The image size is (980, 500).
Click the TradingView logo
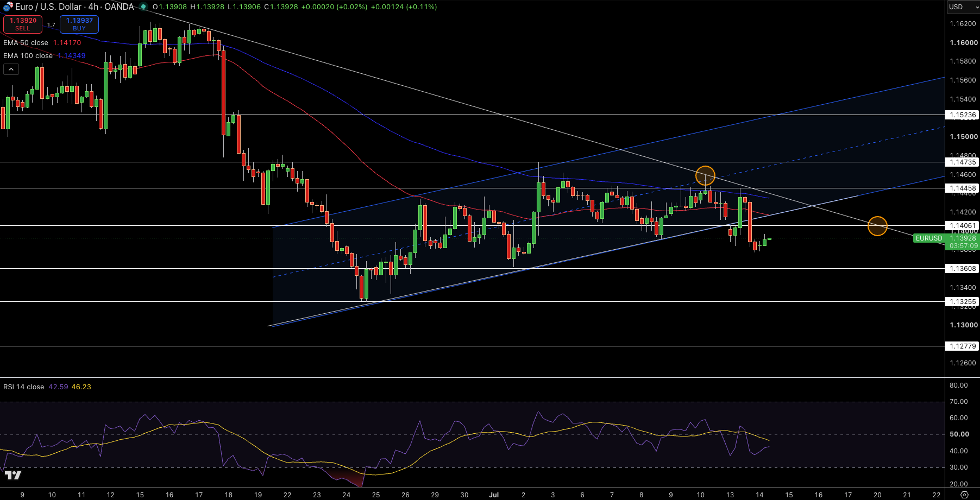click(x=12, y=476)
